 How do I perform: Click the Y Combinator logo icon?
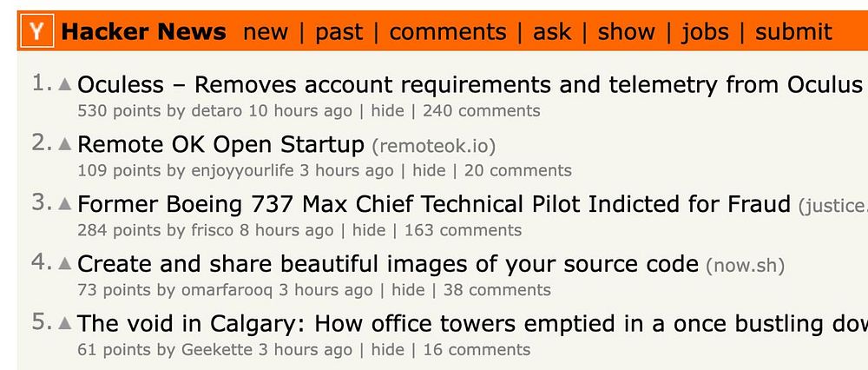coord(36,32)
